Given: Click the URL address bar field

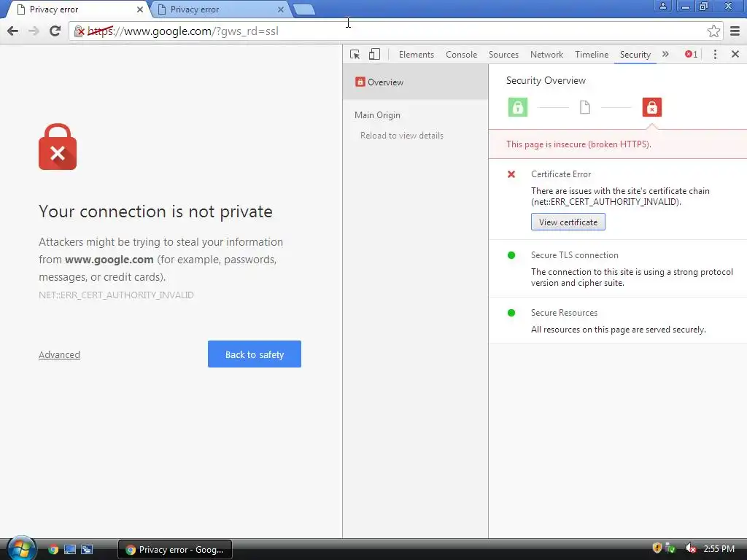Looking at the screenshot, I should (x=395, y=31).
